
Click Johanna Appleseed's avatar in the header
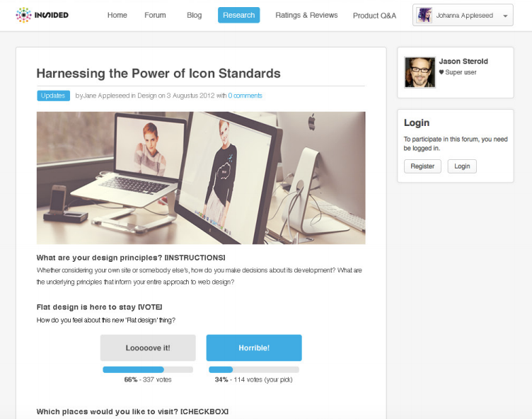click(x=424, y=16)
